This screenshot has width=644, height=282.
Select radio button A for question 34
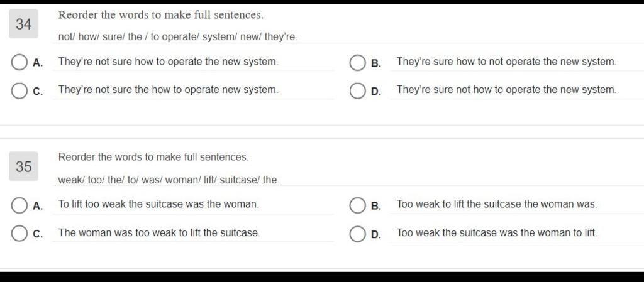tap(19, 63)
